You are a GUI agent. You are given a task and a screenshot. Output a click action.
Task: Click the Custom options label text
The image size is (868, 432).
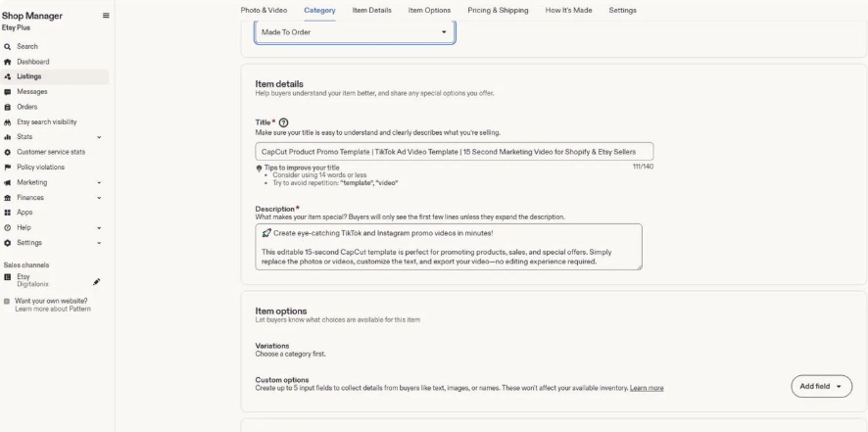pyautogui.click(x=282, y=380)
